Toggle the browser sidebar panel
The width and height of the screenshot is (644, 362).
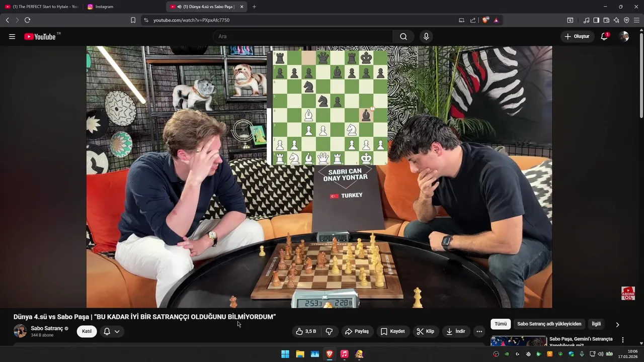point(596,20)
